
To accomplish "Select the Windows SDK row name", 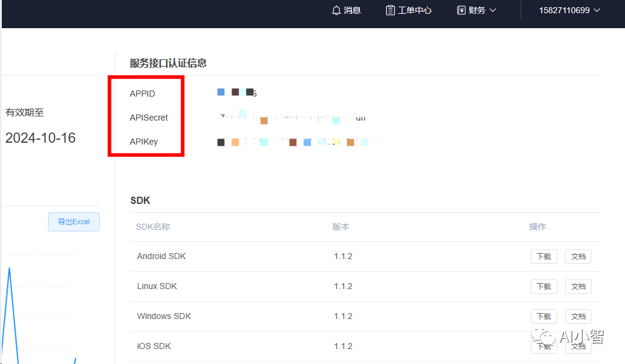I will pos(164,316).
